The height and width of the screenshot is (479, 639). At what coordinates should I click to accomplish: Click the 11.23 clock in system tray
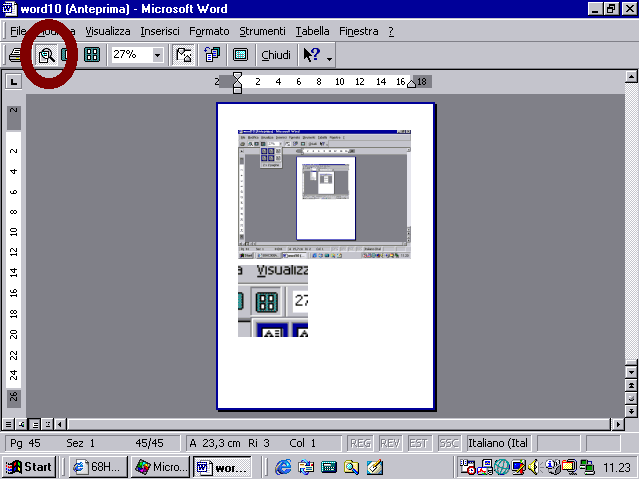pos(617,467)
